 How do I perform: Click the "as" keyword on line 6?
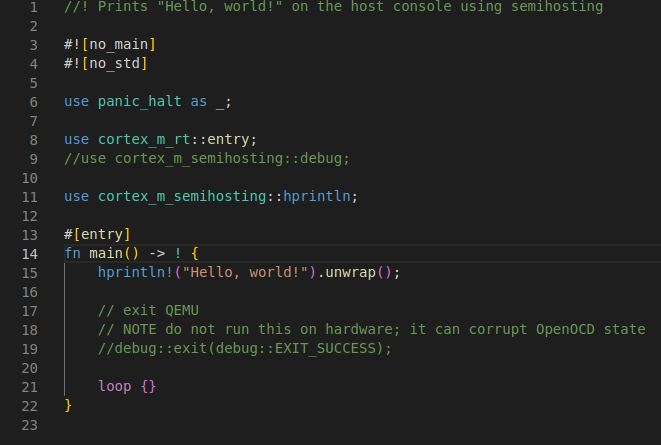(x=199, y=102)
